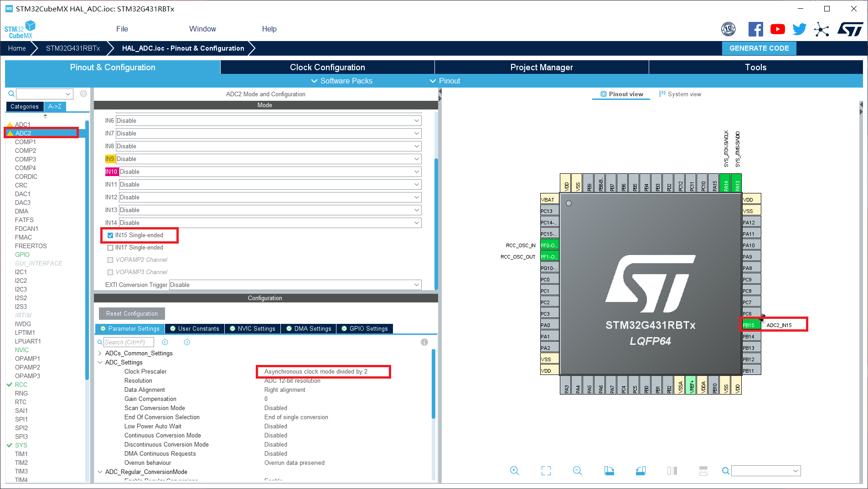Click the STM32CubeMX logo icon
Image resolution: width=868 pixels, height=489 pixels.
click(x=20, y=28)
